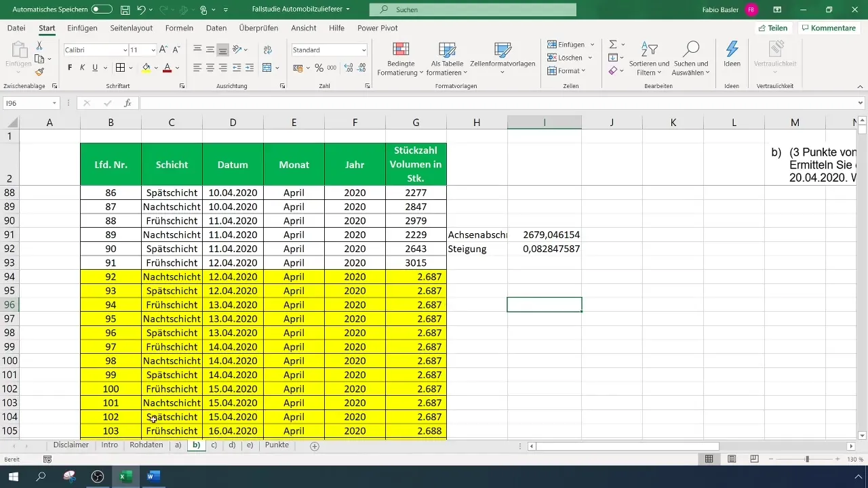This screenshot has width=868, height=488.
Task: Open Sortieren und Filtern menu
Action: [x=649, y=59]
